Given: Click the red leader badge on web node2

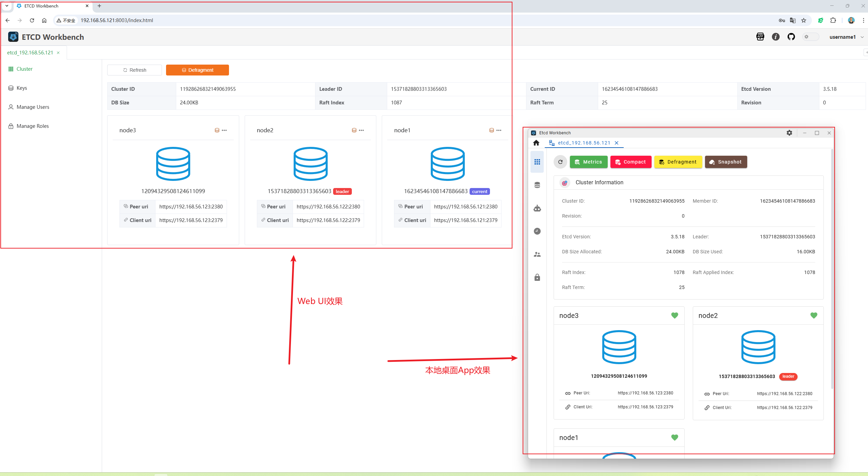Looking at the screenshot, I should [342, 192].
